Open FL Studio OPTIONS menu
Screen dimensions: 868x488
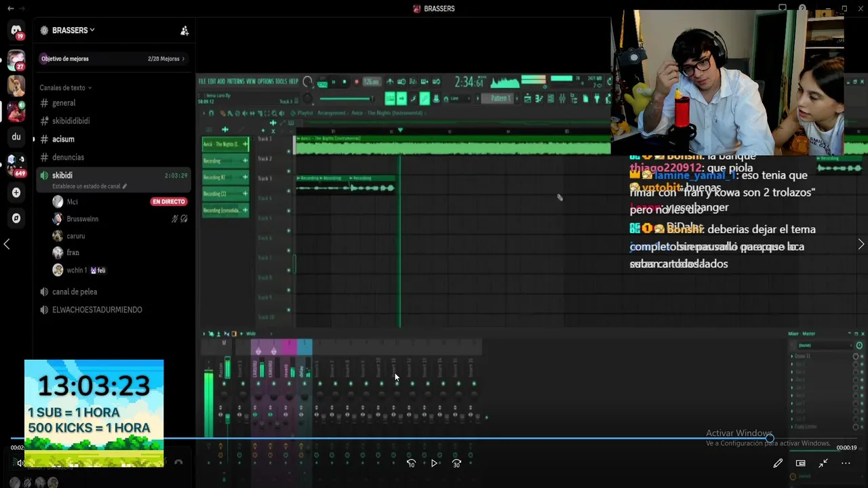(266, 81)
